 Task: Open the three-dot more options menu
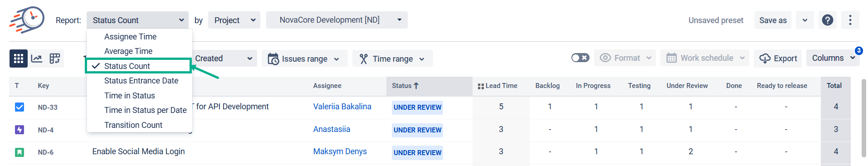click(850, 20)
